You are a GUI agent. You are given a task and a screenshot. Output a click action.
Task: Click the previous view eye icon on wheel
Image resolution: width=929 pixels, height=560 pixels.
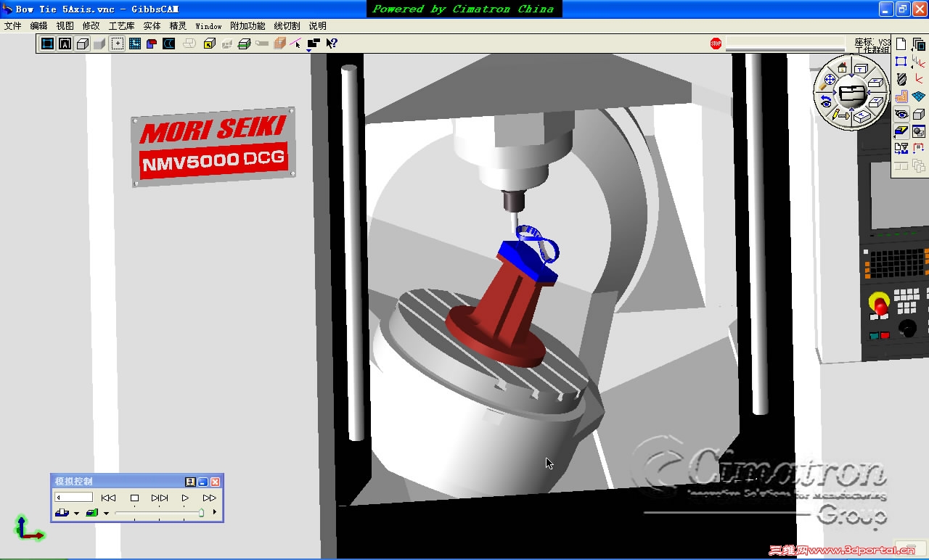pos(826,102)
